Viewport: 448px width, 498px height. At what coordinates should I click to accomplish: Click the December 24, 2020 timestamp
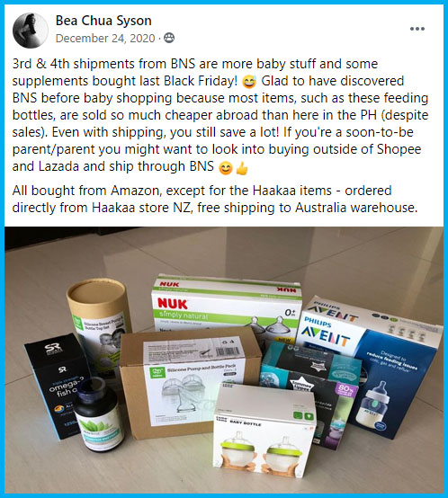click(105, 39)
